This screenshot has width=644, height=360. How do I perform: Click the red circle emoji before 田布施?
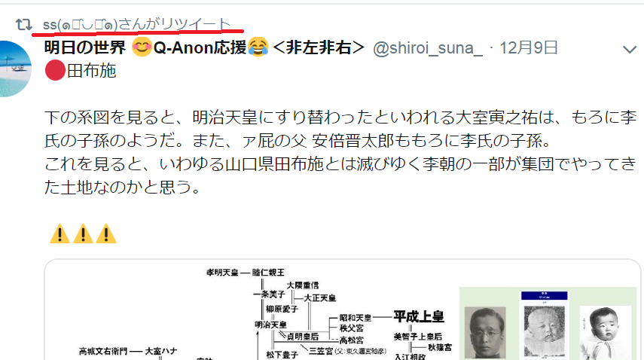[55, 71]
